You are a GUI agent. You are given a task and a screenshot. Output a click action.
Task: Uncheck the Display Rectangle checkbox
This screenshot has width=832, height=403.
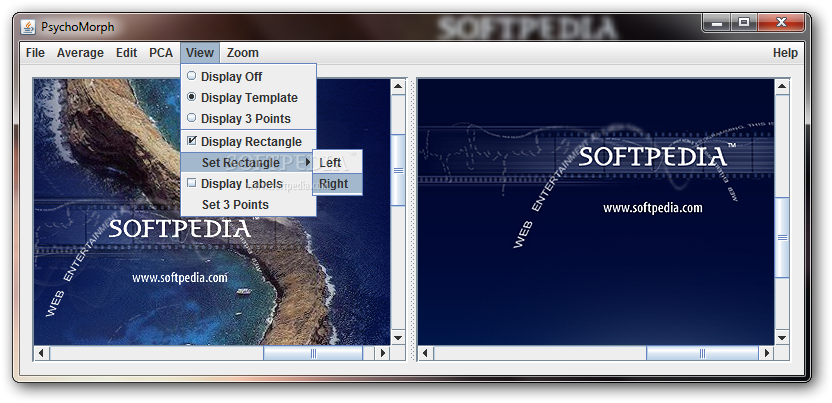point(248,142)
